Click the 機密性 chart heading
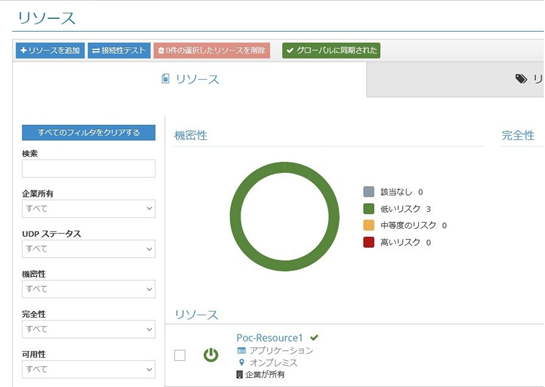This screenshot has height=387, width=545. click(x=190, y=135)
